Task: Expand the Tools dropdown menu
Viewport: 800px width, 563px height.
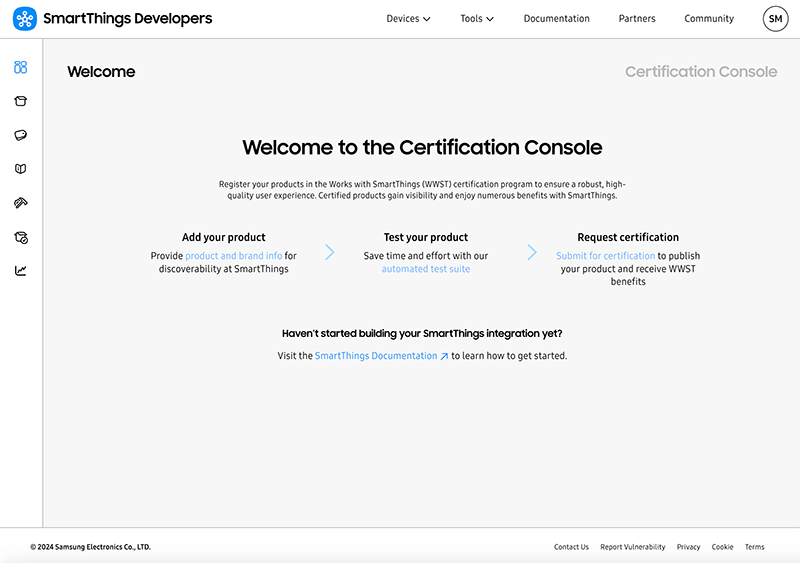Action: coord(477,19)
